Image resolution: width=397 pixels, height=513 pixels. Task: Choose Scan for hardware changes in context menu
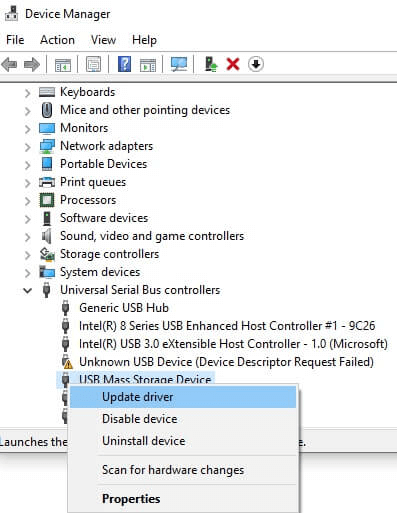pos(183,470)
